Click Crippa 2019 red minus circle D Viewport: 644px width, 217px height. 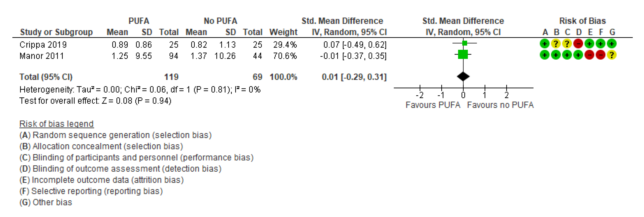point(578,44)
